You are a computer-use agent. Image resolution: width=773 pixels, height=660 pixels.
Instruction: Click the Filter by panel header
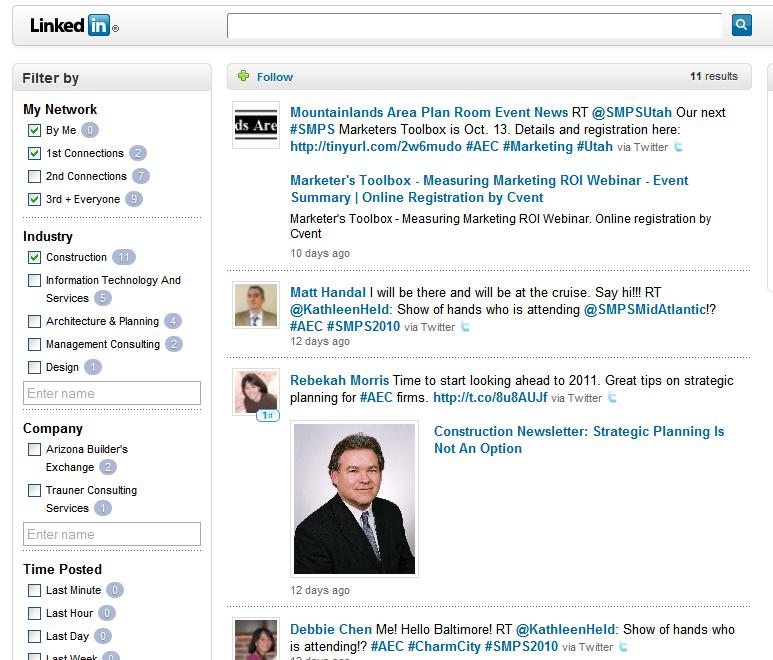(112, 77)
